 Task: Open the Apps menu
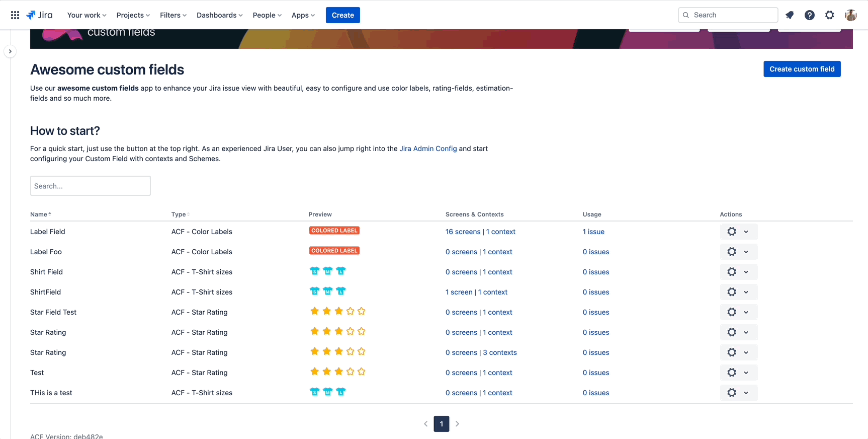pos(303,15)
